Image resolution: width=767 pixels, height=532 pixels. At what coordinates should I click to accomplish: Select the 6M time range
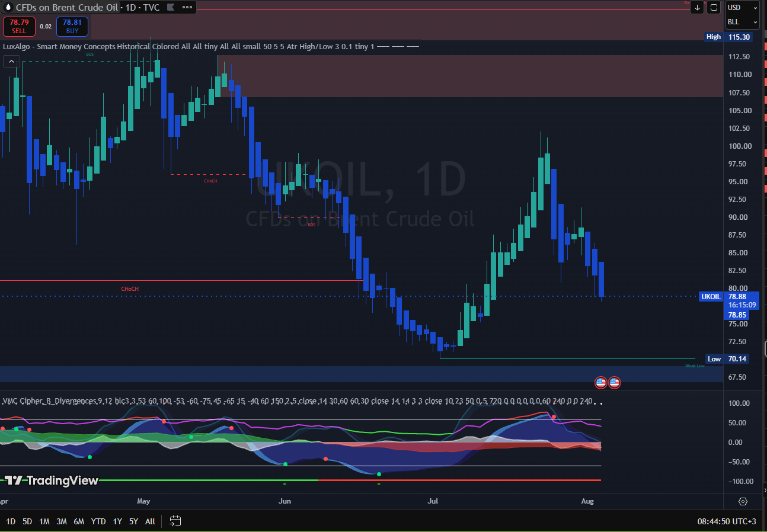[x=79, y=521]
